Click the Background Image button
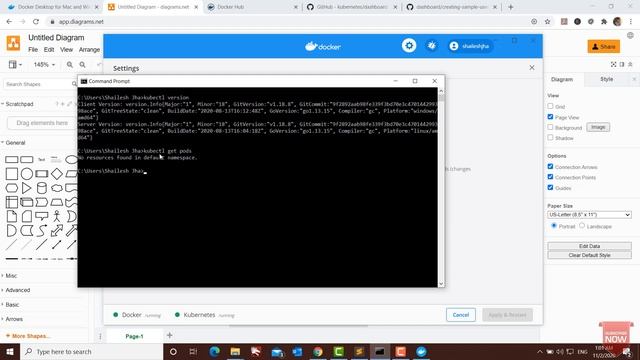Image resolution: width=640 pixels, height=360 pixels. [598, 127]
